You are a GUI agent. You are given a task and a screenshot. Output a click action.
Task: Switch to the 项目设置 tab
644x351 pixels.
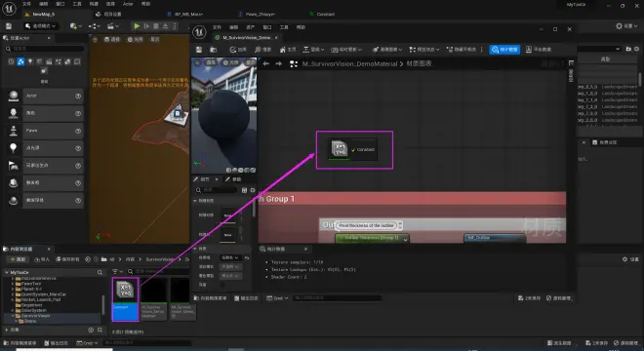point(108,15)
